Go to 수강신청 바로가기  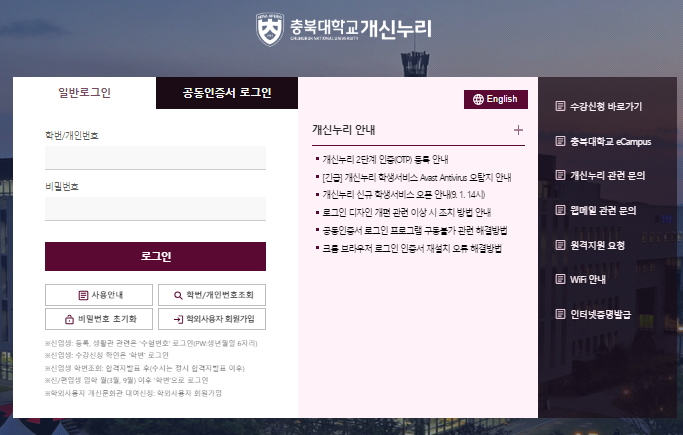point(606,106)
